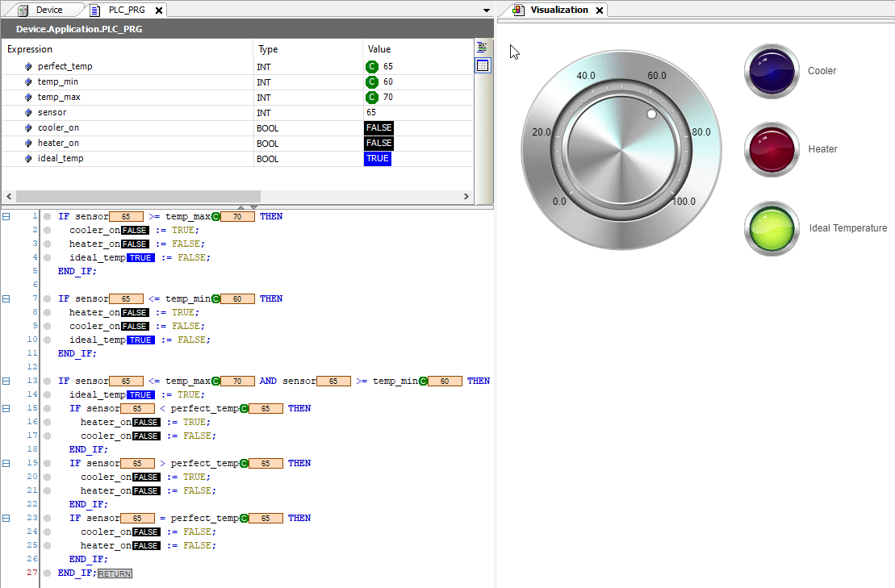The width and height of the screenshot is (895, 588).
Task: Click the inline sensor value 65 on line 1
Action: 126,217
